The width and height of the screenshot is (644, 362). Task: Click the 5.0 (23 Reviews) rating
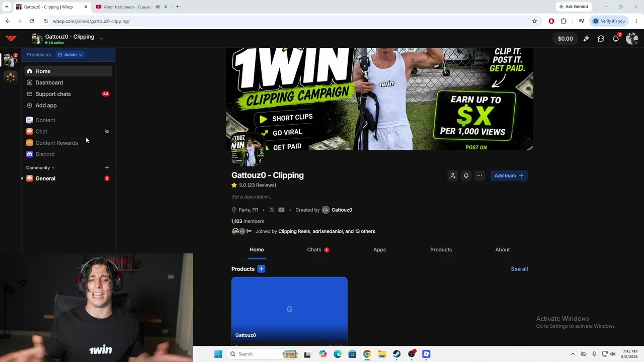[254, 185]
